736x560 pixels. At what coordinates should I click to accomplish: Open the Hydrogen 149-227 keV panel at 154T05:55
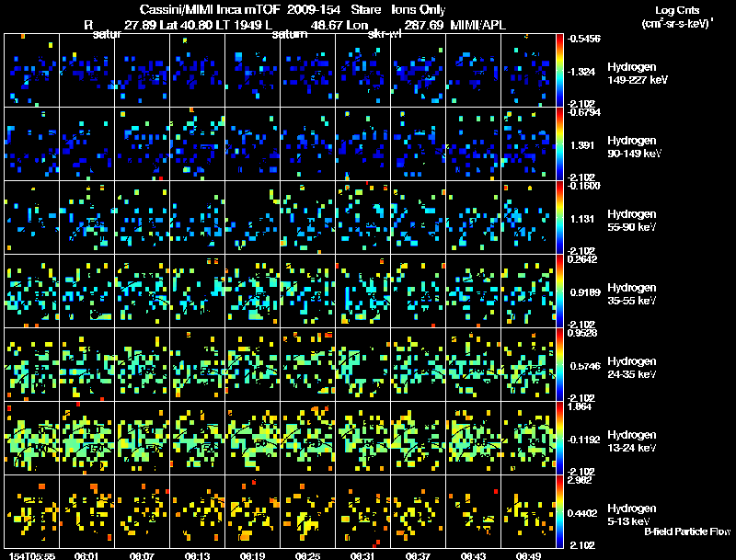(x=31, y=71)
